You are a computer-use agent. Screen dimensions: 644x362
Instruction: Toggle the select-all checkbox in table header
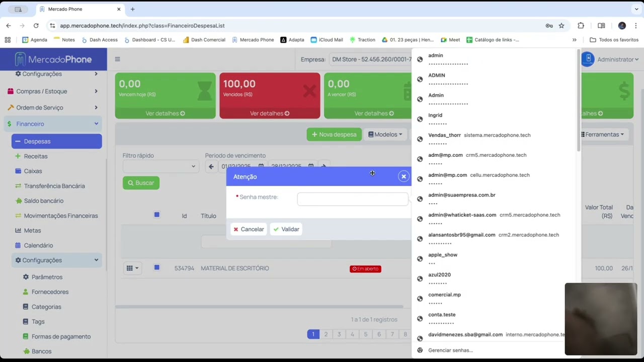(156, 215)
